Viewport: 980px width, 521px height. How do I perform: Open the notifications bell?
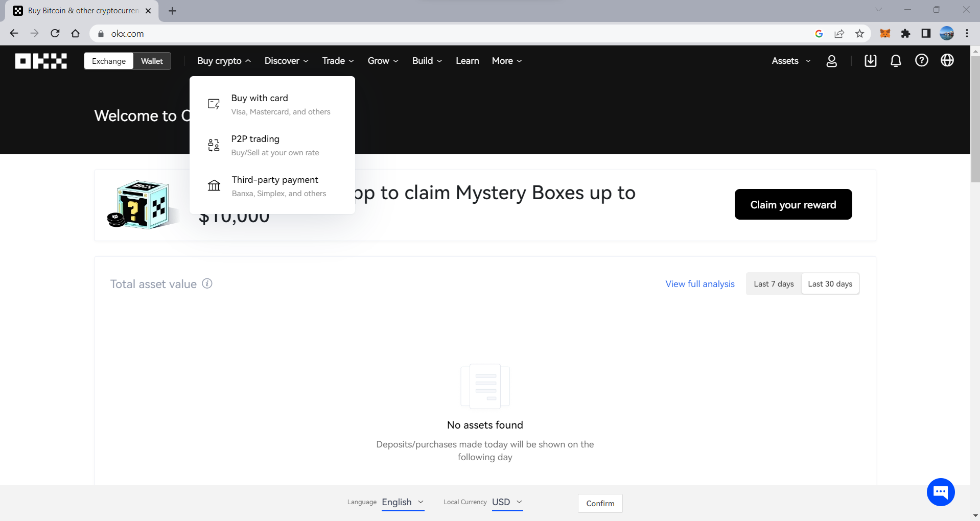[896, 61]
